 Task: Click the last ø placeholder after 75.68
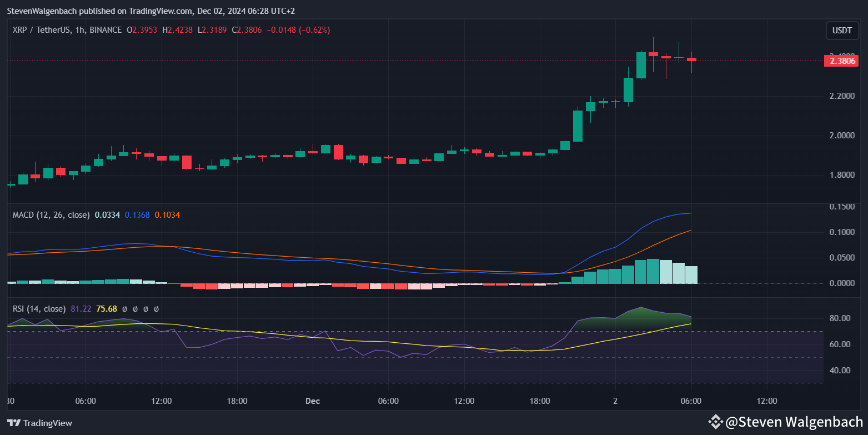pos(157,309)
